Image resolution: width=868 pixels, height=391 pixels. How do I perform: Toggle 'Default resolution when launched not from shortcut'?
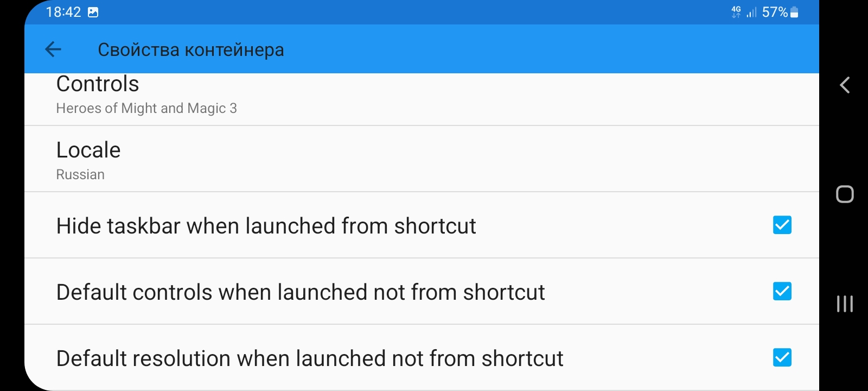pos(781,358)
